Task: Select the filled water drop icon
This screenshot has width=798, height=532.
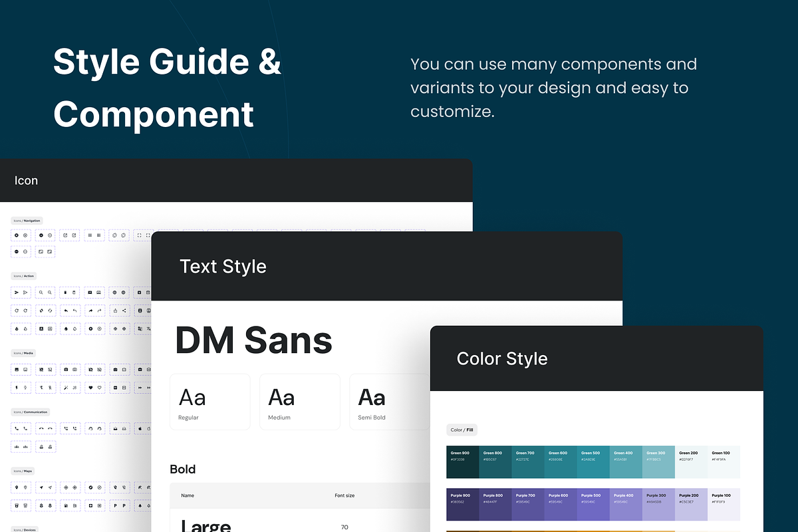Action: coord(66,329)
